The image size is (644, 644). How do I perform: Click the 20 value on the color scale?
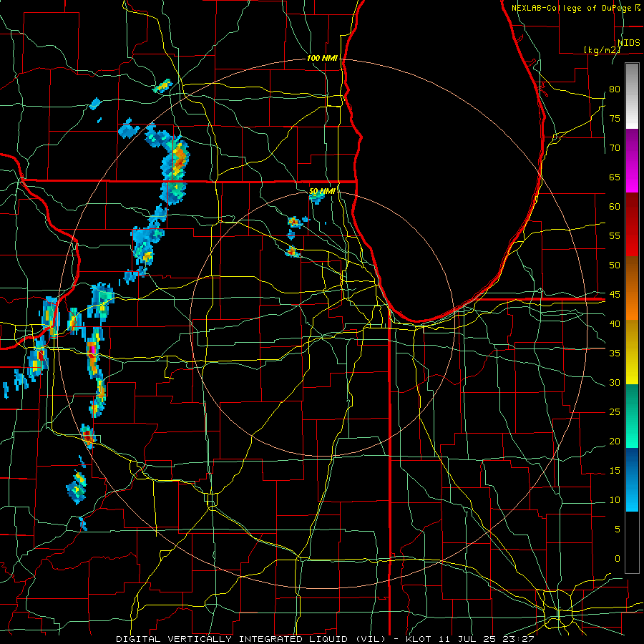(615, 441)
